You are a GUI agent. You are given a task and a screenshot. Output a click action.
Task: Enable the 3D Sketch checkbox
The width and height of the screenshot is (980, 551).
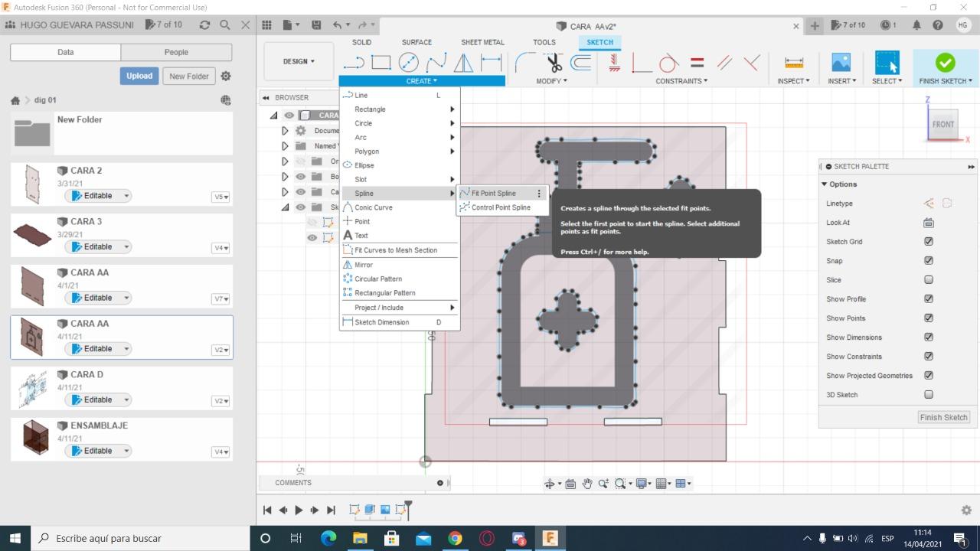[929, 395]
